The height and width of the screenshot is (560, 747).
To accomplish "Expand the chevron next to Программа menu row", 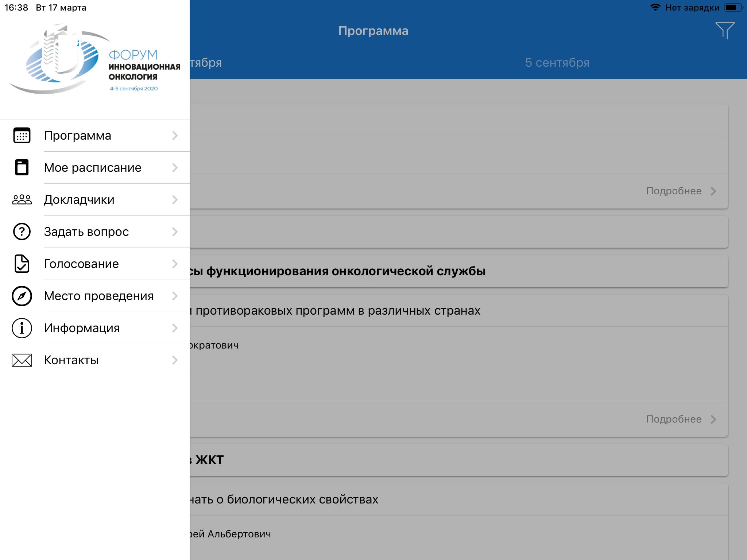I will point(175,136).
